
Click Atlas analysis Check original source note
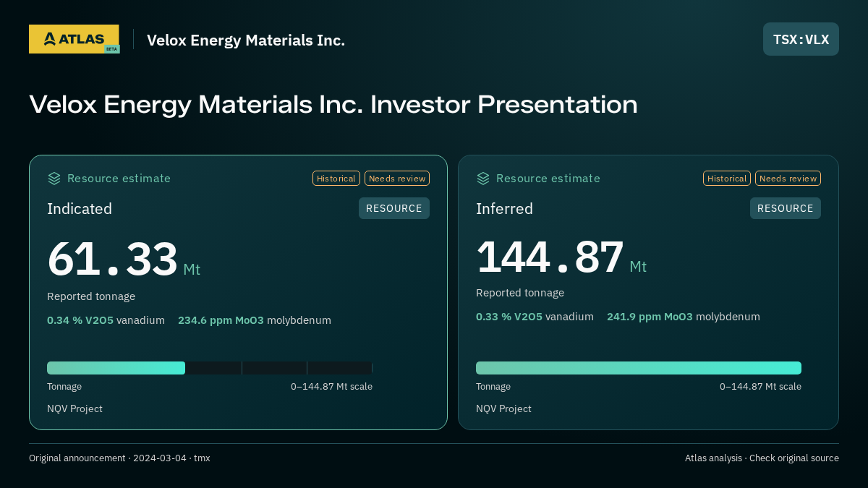762,458
